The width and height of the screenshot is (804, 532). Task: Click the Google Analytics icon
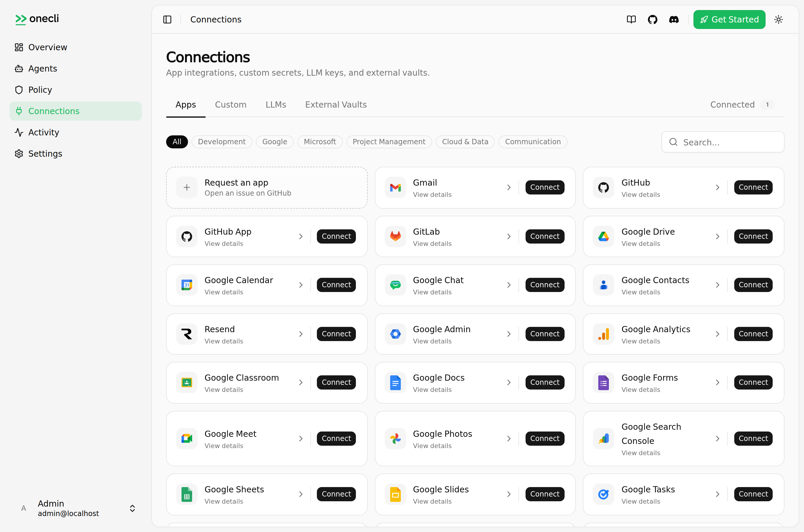[604, 334]
